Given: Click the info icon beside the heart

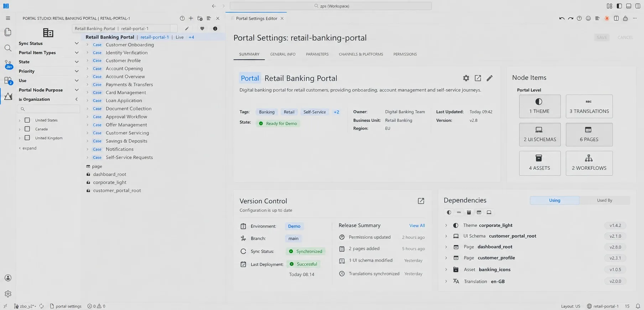Looking at the screenshot, I should [215, 29].
